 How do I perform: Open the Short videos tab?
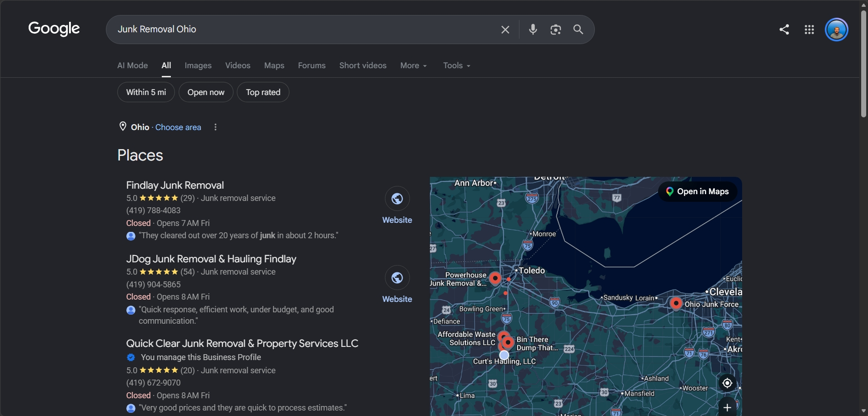tap(363, 65)
